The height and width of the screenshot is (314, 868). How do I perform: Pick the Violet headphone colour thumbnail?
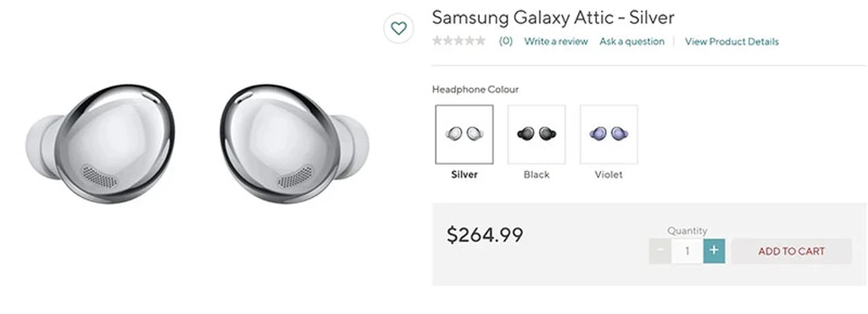[609, 135]
